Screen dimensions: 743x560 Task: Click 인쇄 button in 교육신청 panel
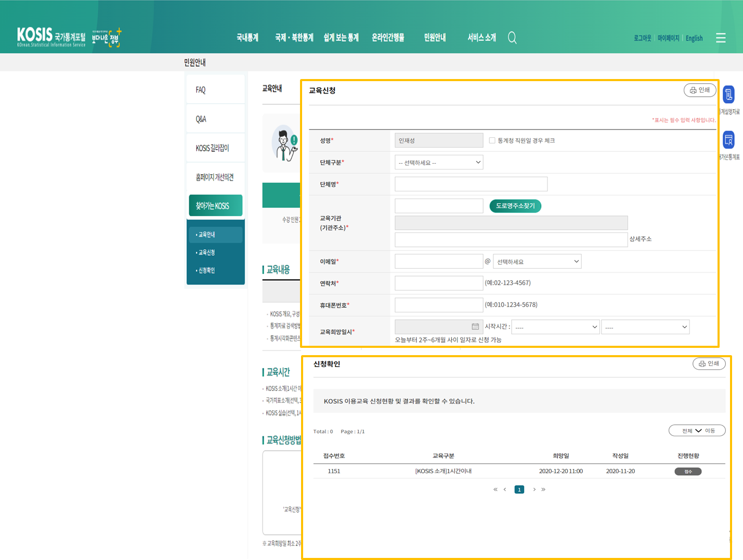click(699, 90)
